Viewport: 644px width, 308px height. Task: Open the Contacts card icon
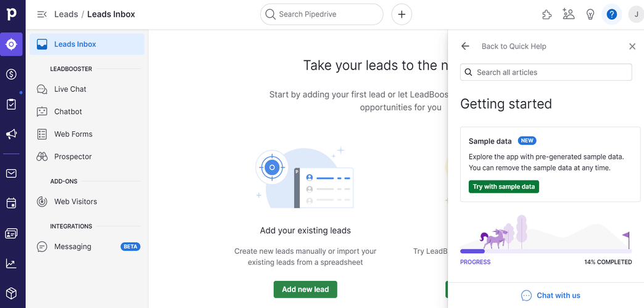[12, 233]
